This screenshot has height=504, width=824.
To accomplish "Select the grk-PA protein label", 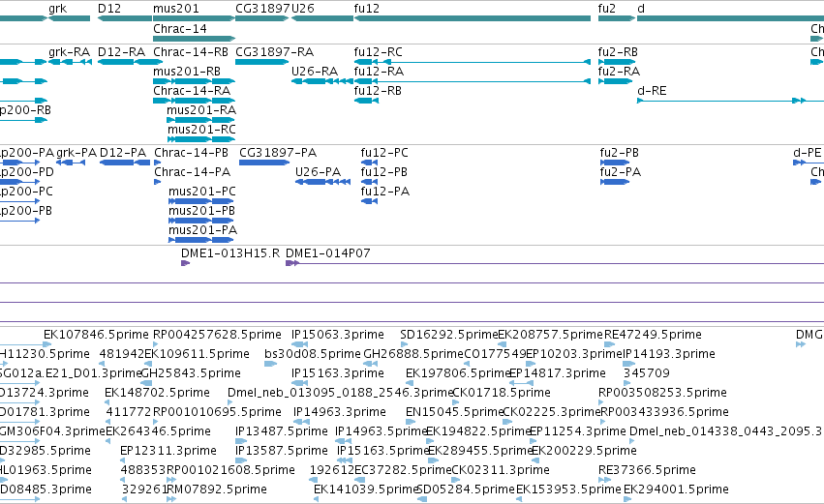I will (x=76, y=153).
